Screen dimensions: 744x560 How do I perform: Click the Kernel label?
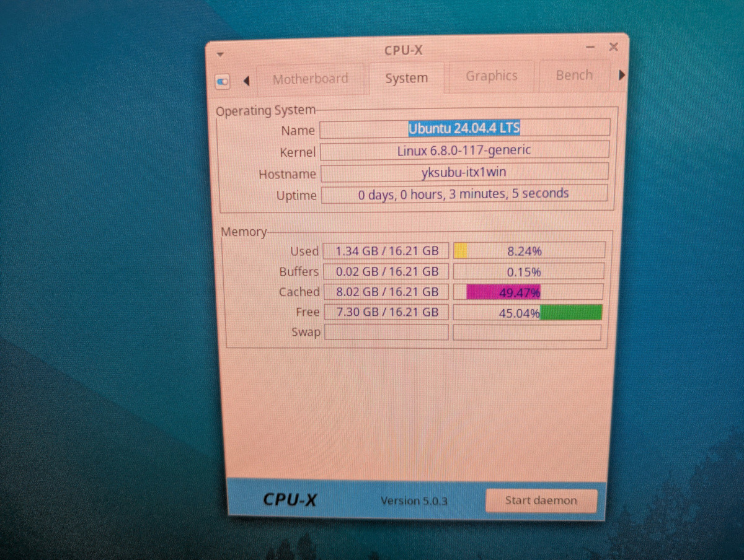[x=298, y=152]
